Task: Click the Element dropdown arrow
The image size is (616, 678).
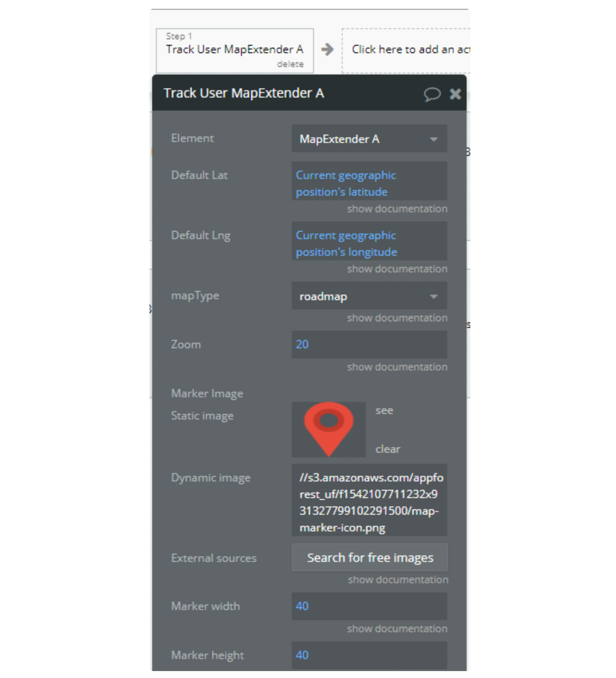Action: pos(435,139)
